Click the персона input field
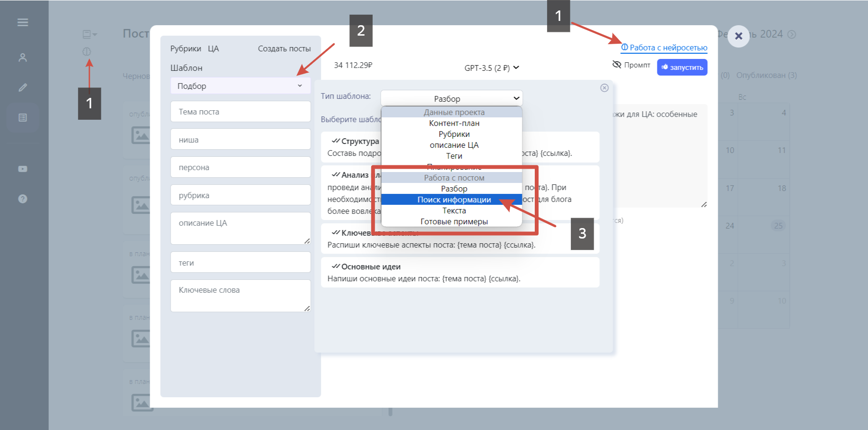This screenshot has height=430, width=868. [241, 167]
